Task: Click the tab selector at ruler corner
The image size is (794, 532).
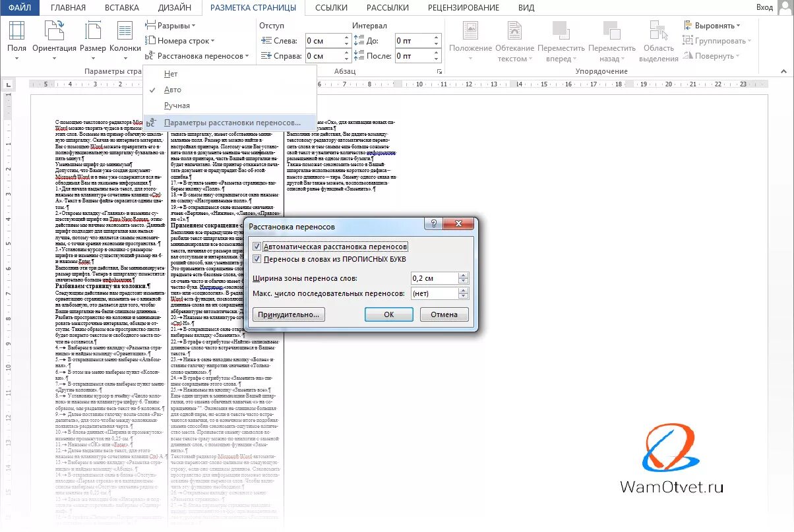Action: point(9,84)
